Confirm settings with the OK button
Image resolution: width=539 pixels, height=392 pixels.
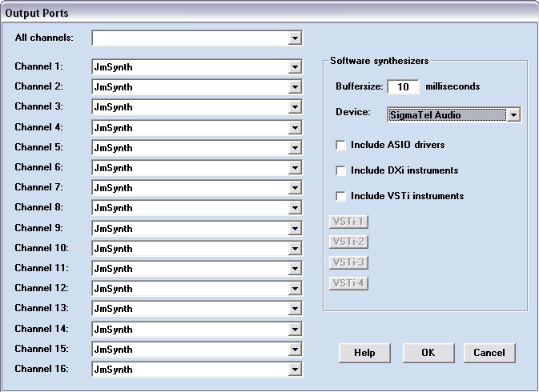[x=428, y=353]
